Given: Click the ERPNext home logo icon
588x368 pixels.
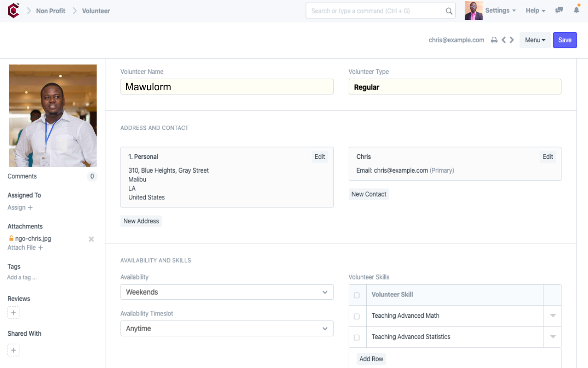Looking at the screenshot, I should click(x=14, y=11).
